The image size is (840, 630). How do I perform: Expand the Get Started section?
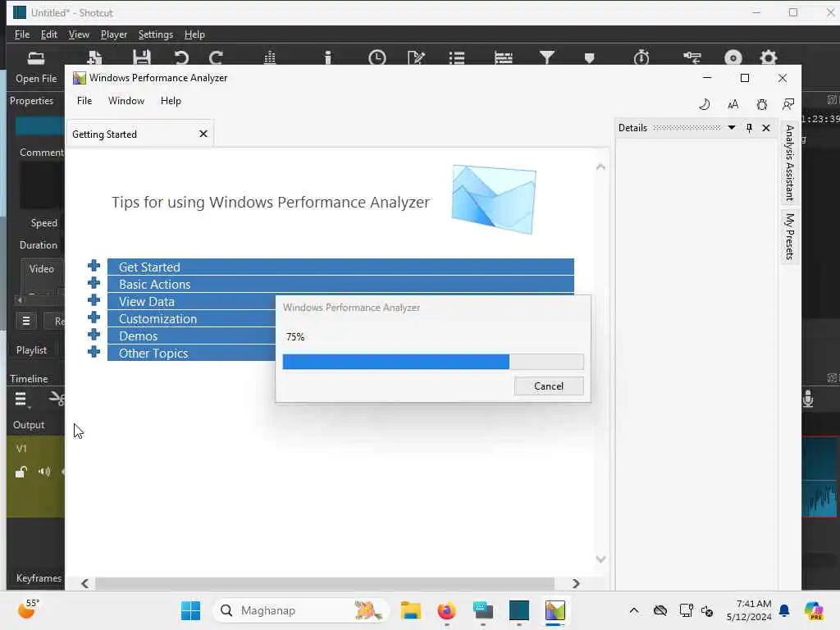94,266
